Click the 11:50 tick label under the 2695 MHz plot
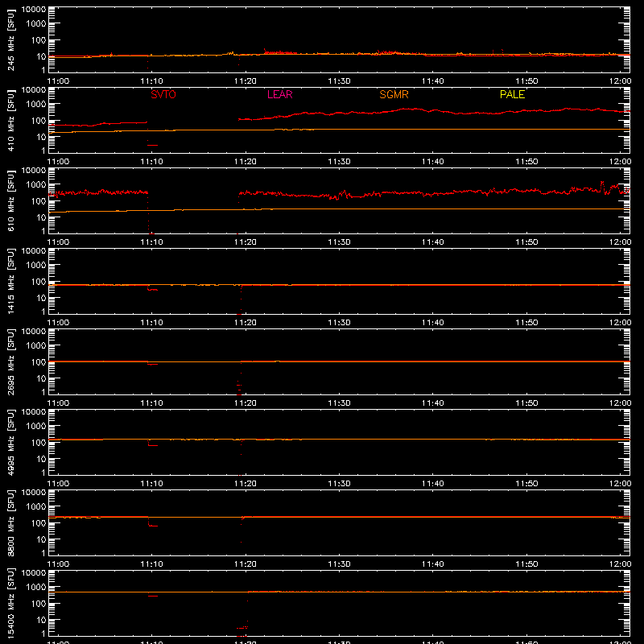 526,403
